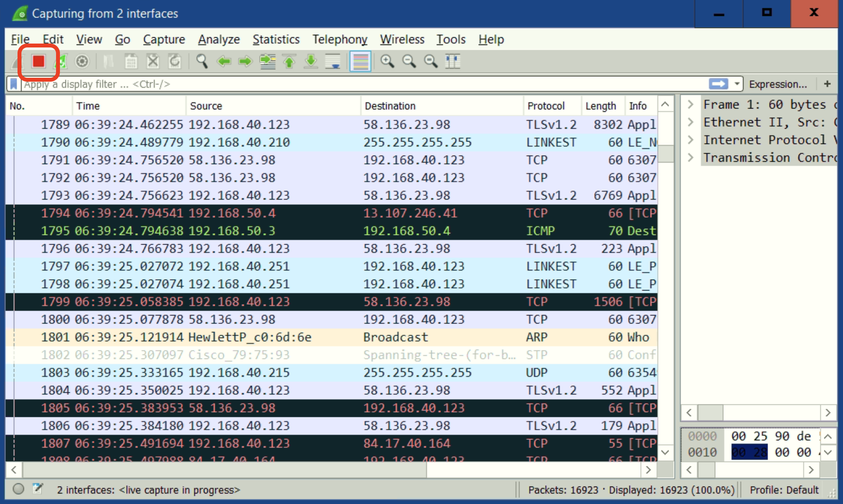Viewport: 843px width, 504px height.
Task: Apply the display filter arrow button
Action: click(718, 84)
